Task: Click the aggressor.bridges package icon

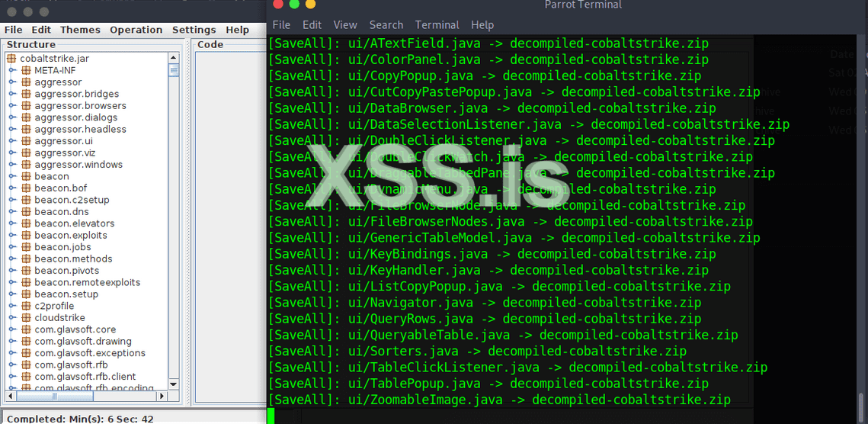Action: point(25,94)
